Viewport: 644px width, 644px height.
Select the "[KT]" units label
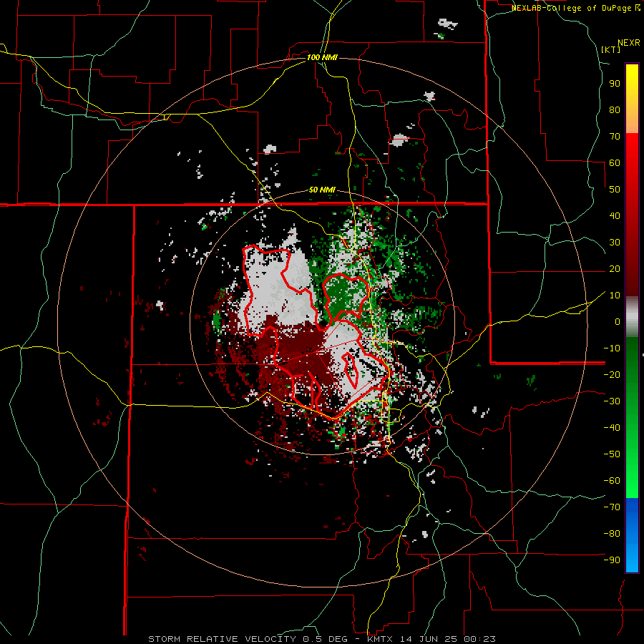click(610, 49)
